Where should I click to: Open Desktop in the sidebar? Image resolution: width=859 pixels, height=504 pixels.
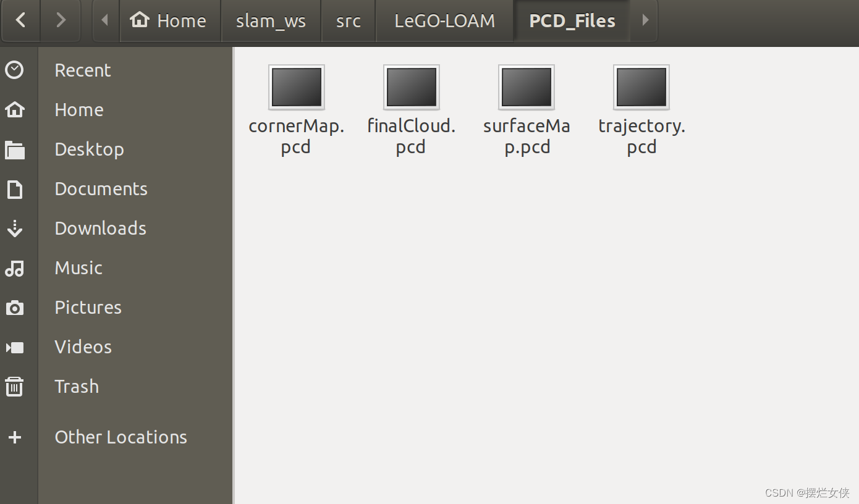tap(89, 149)
